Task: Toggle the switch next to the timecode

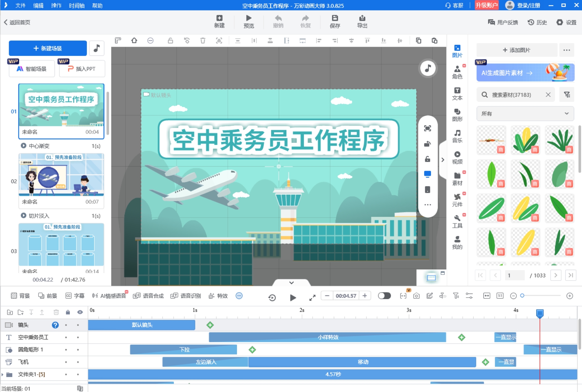Action: (x=384, y=296)
